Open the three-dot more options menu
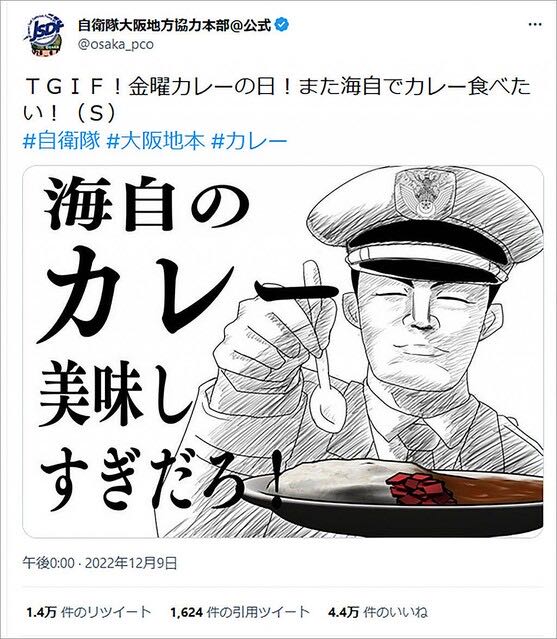The image size is (557, 639). coord(535,25)
